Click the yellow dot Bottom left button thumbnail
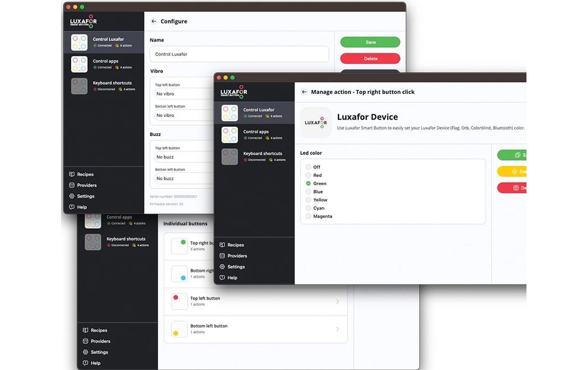Viewport: 588px width, 370px height. pyautogui.click(x=179, y=329)
